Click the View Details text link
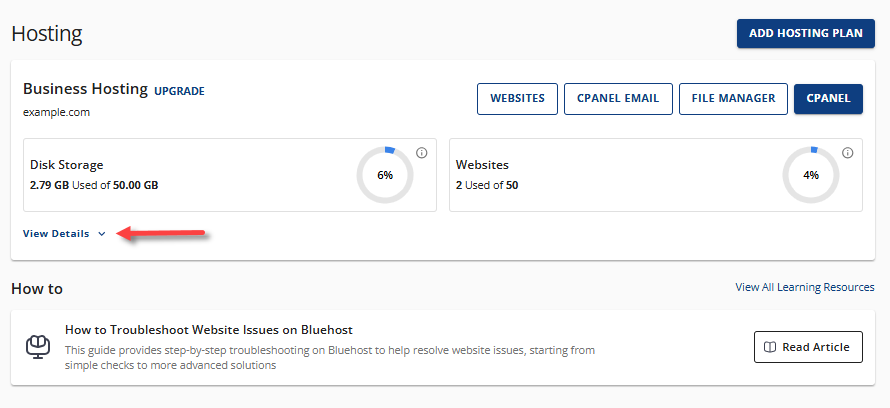This screenshot has height=408, width=890. point(56,233)
